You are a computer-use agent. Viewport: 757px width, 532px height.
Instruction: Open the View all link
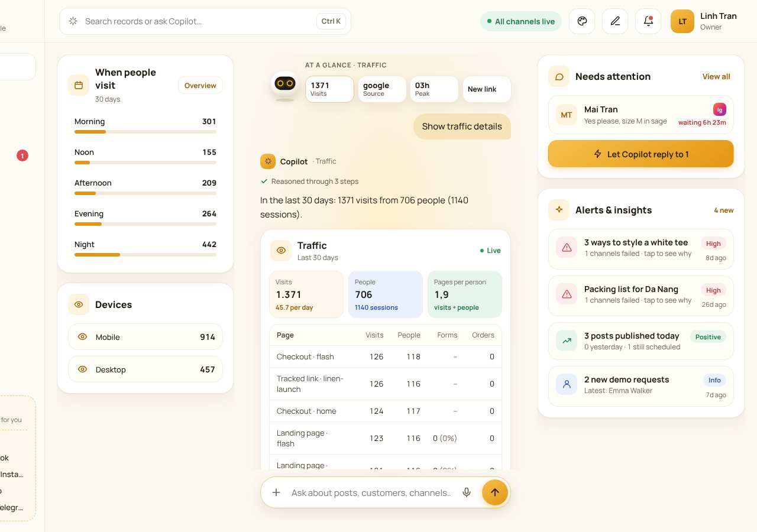coord(716,77)
